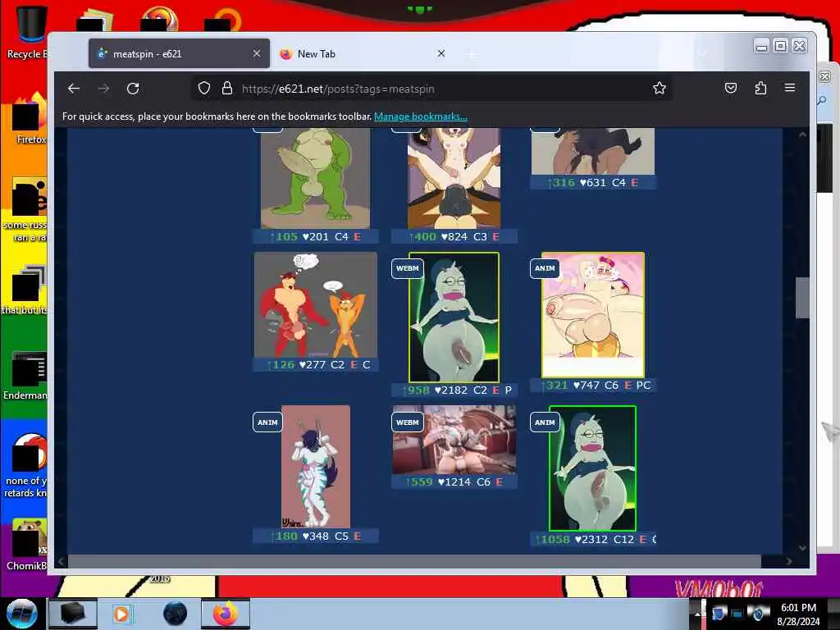
Task: Click the forward navigation arrow
Action: [103, 89]
